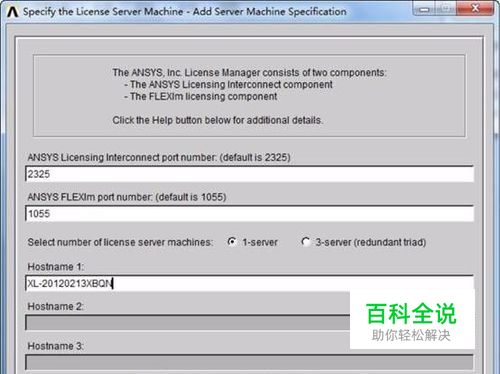Click the maximize button in title bar

(446, 9)
